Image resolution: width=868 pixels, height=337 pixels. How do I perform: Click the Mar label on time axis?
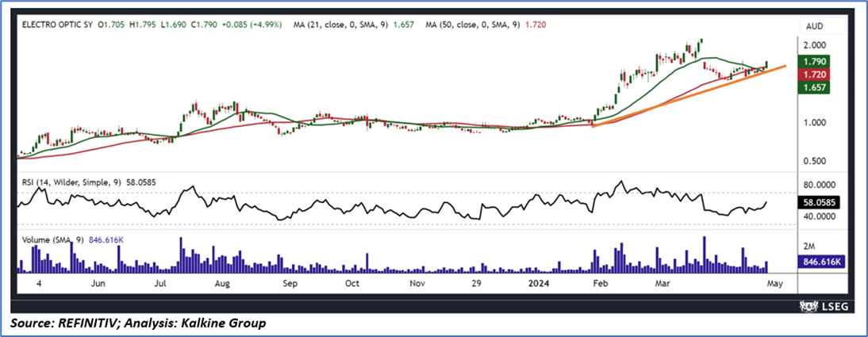pyautogui.click(x=662, y=284)
